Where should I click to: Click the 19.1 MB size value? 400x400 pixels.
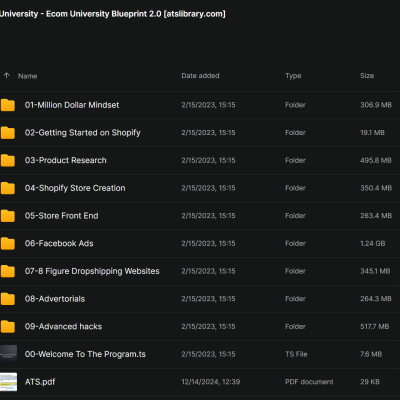372,133
